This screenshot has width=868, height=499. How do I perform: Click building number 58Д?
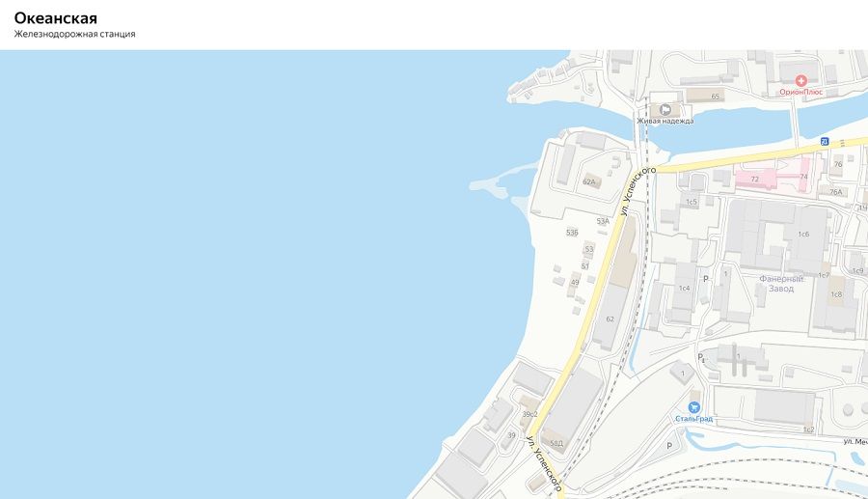click(556, 443)
